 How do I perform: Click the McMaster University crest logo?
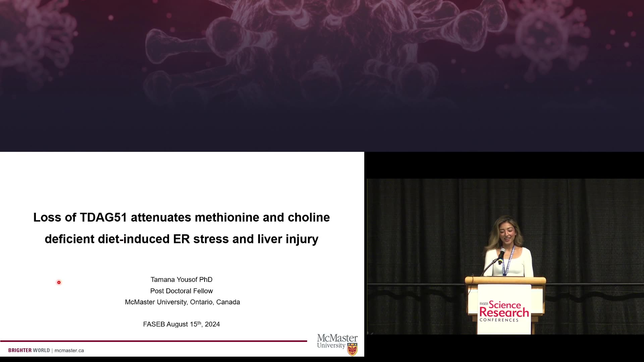tap(352, 349)
